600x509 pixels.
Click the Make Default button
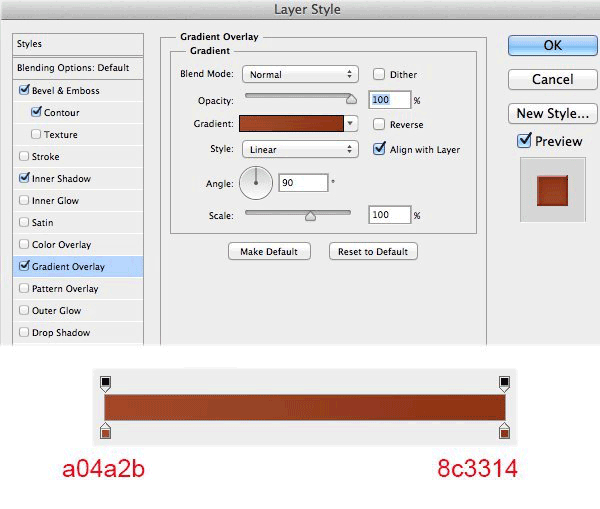269,251
